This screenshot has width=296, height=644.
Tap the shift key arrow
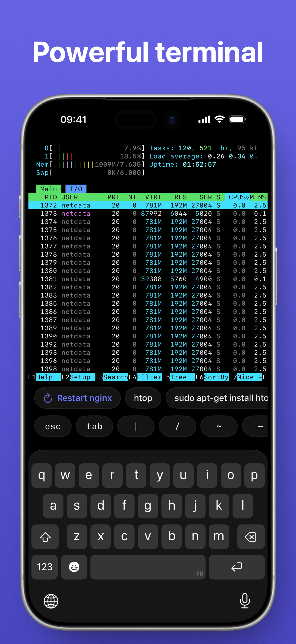tap(45, 536)
